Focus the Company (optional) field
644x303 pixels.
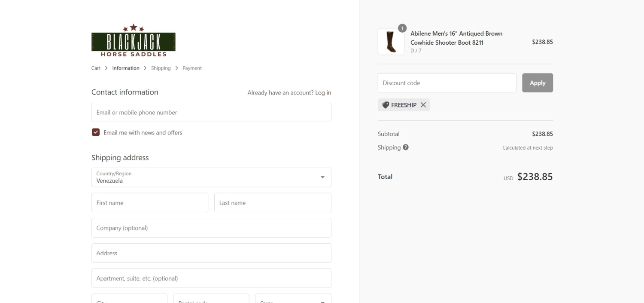pyautogui.click(x=211, y=228)
